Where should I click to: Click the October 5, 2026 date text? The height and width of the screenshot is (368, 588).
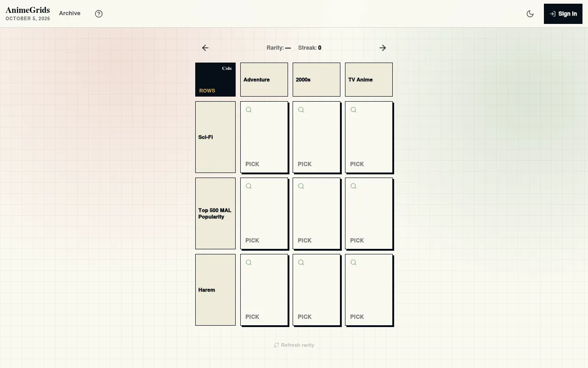pos(28,19)
